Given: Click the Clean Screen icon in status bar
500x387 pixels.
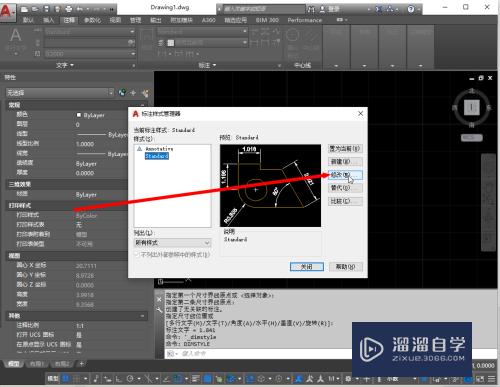Looking at the screenshot, I should pyautogui.click(x=480, y=379).
